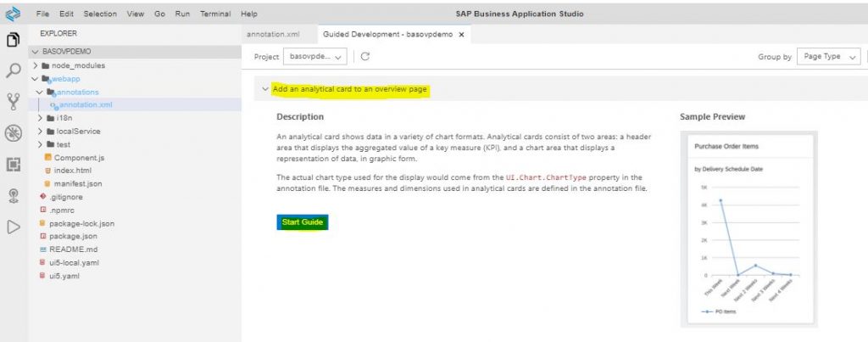This screenshot has width=868, height=342.
Task: Expand the node_modules folder
Action: [36, 65]
